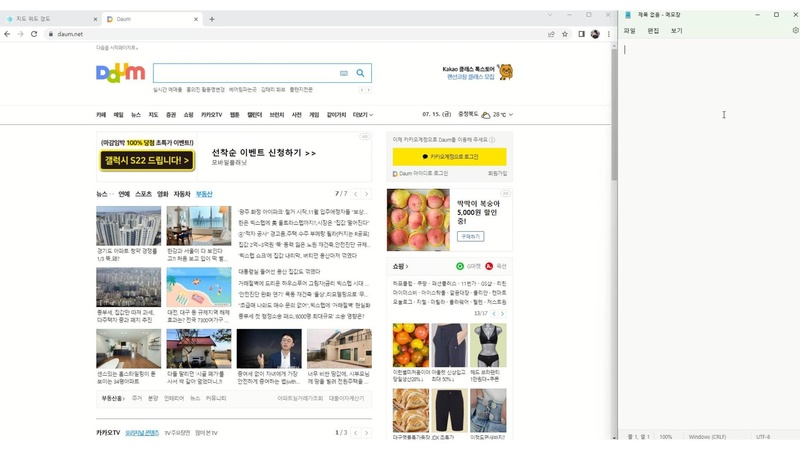This screenshot has width=800, height=450.
Task: Open a new Chrome tab with plus
Action: coord(212,19)
